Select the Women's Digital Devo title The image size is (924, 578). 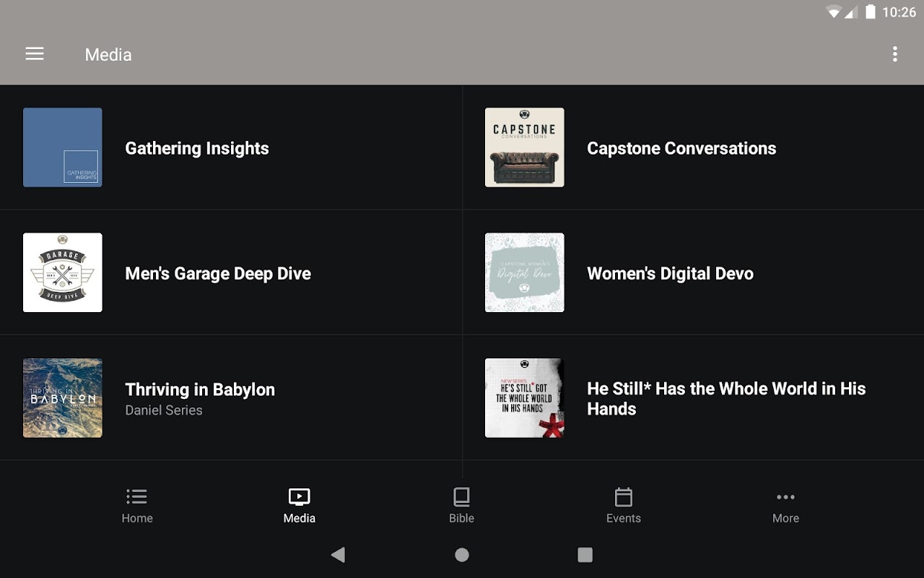670,274
